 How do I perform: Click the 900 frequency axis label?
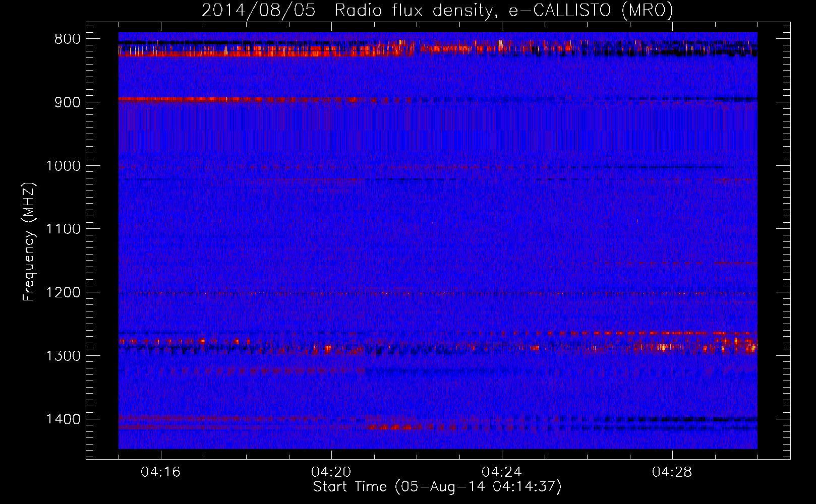click(68, 102)
